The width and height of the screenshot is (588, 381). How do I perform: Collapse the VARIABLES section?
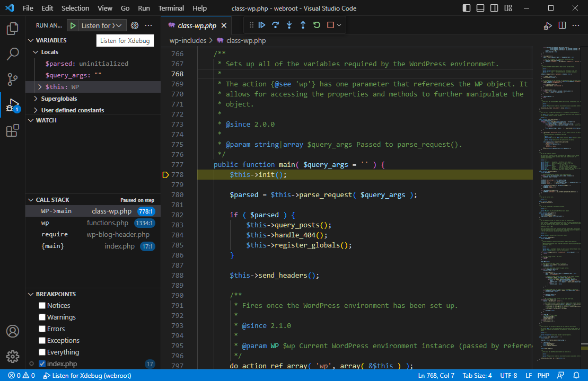[x=31, y=40]
